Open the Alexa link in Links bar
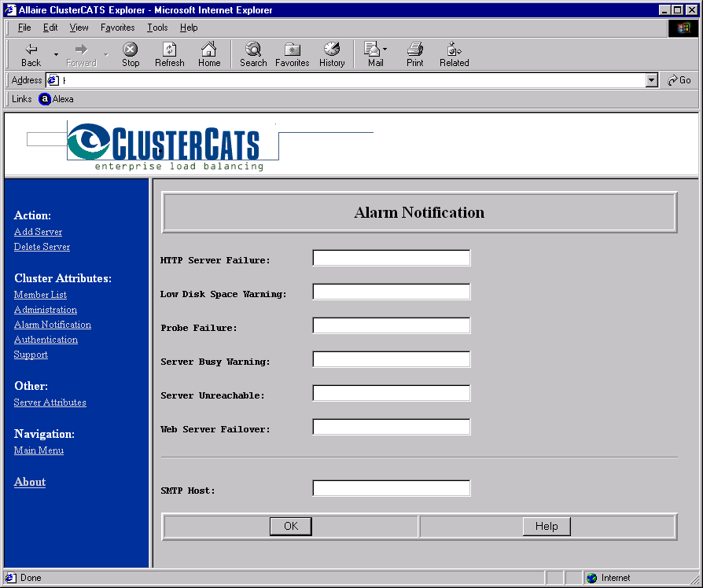This screenshot has height=588, width=703. click(56, 99)
